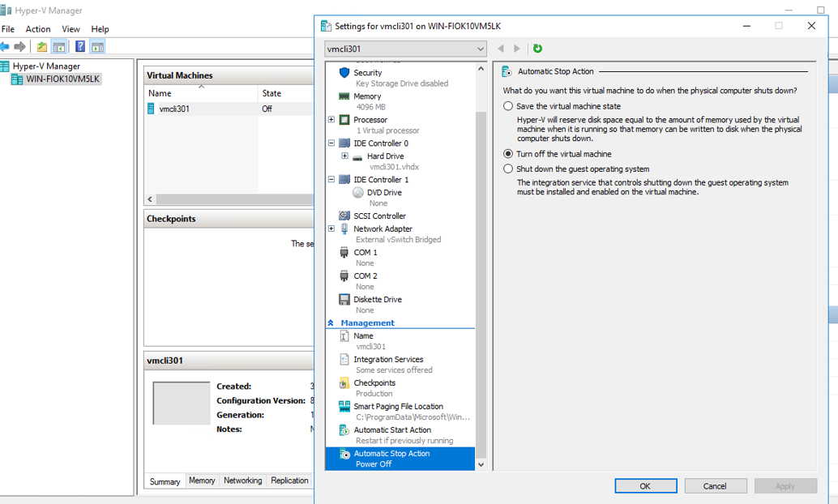Click the Name column header
The height and width of the screenshot is (504, 838).
click(x=202, y=93)
